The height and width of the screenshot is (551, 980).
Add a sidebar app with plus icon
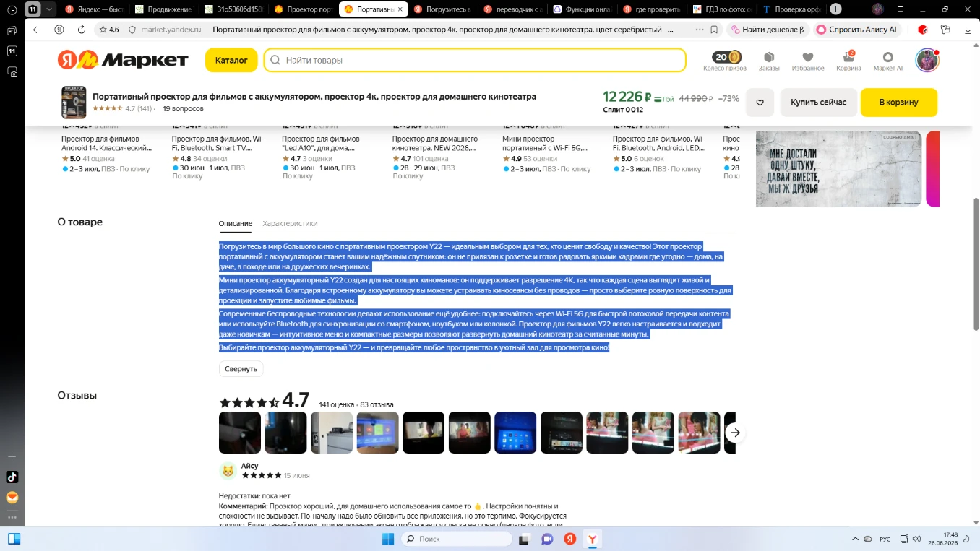coord(12,456)
